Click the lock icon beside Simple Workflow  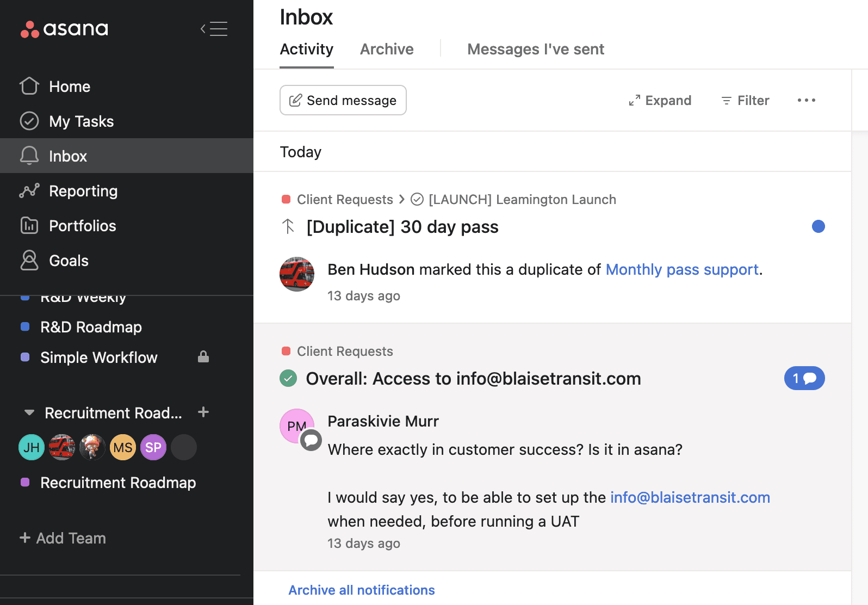tap(203, 357)
